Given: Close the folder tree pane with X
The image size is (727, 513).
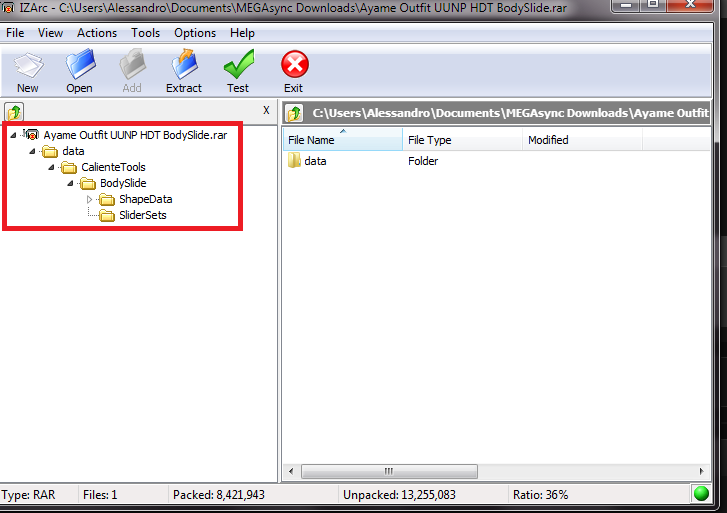Looking at the screenshot, I should coord(266,110).
